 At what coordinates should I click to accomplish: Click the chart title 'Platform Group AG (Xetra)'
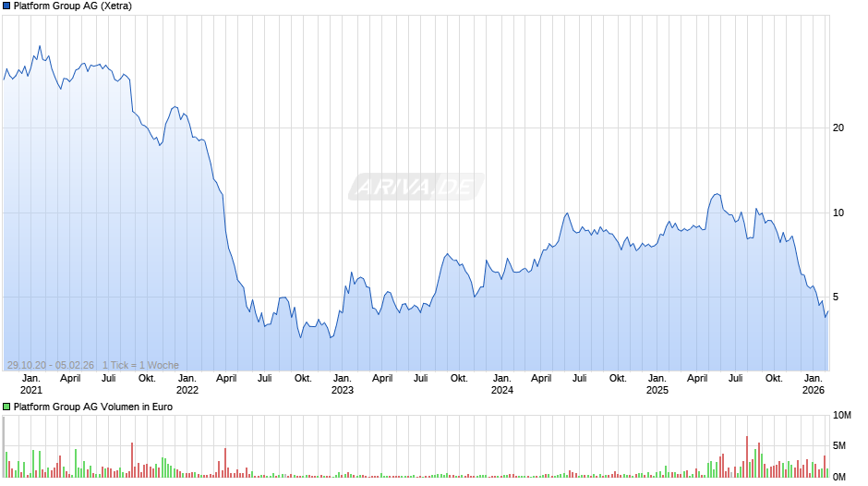point(73,6)
